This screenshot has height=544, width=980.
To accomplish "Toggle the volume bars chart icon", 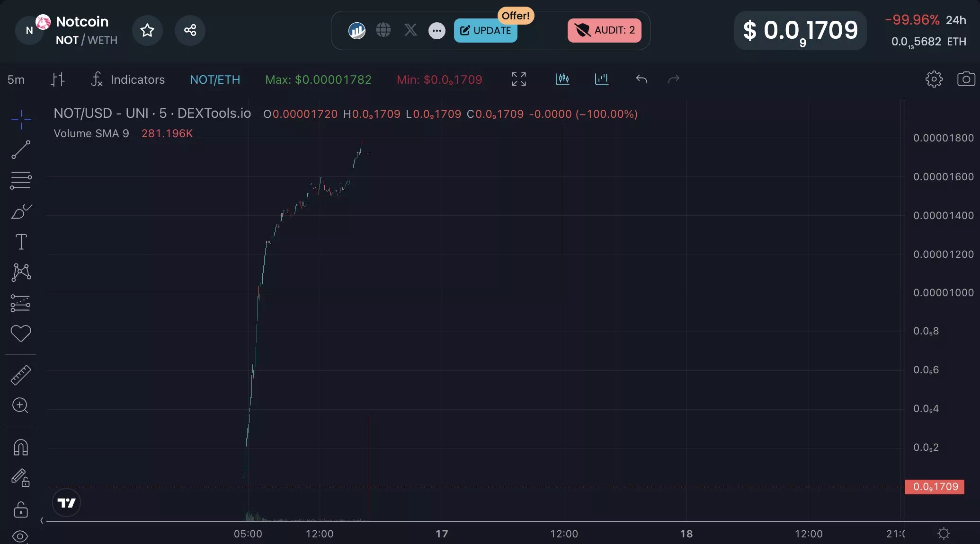I will [601, 79].
